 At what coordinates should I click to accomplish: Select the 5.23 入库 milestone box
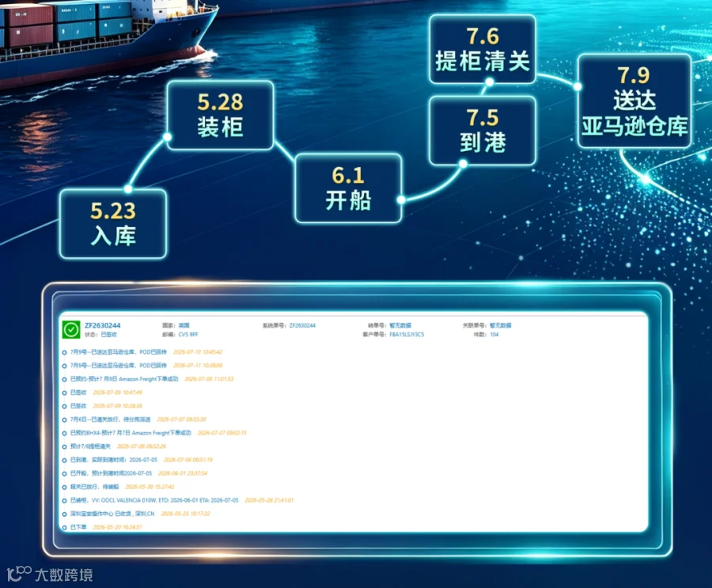pos(113,224)
